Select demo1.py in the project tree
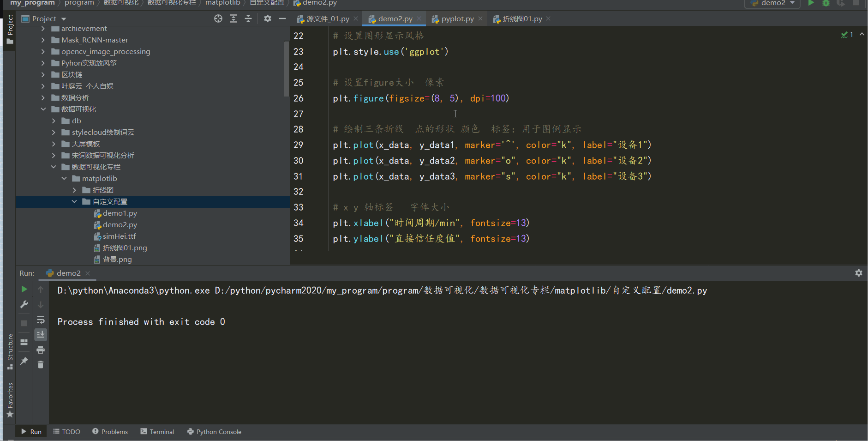 pos(120,213)
